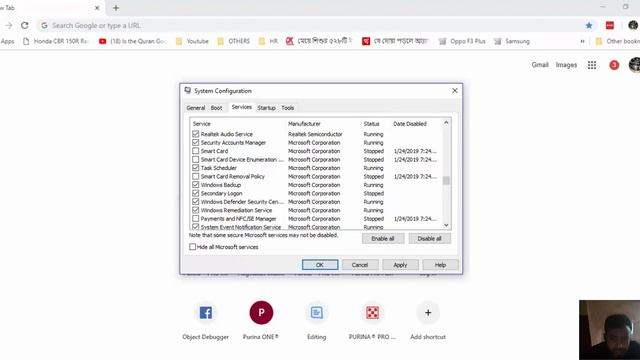Uncheck the Windows Backup checkbox
This screenshot has width=640, height=360.
[196, 185]
